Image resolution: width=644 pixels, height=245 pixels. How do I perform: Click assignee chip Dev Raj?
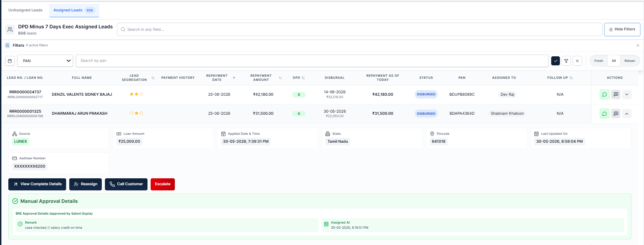point(507,94)
